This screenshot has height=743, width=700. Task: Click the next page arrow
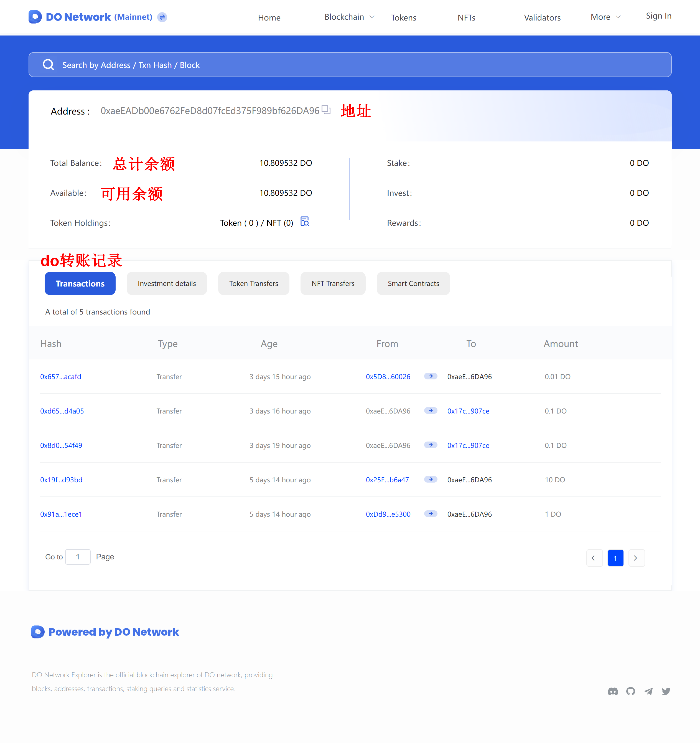point(637,558)
